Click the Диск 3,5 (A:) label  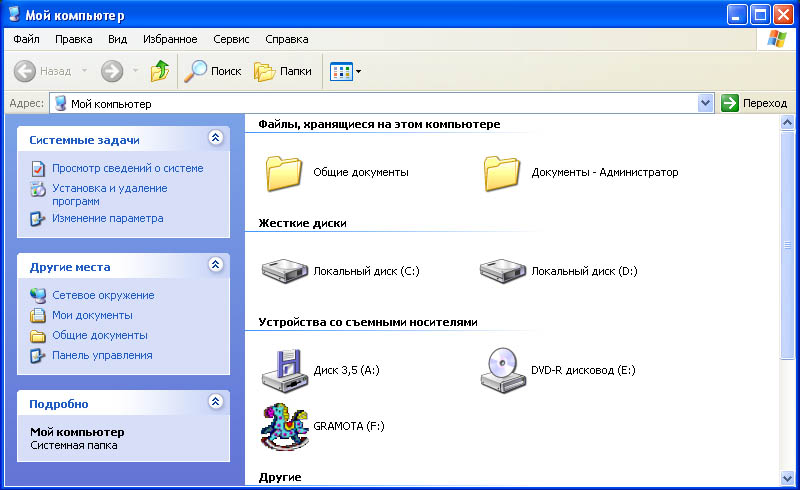pos(346,370)
